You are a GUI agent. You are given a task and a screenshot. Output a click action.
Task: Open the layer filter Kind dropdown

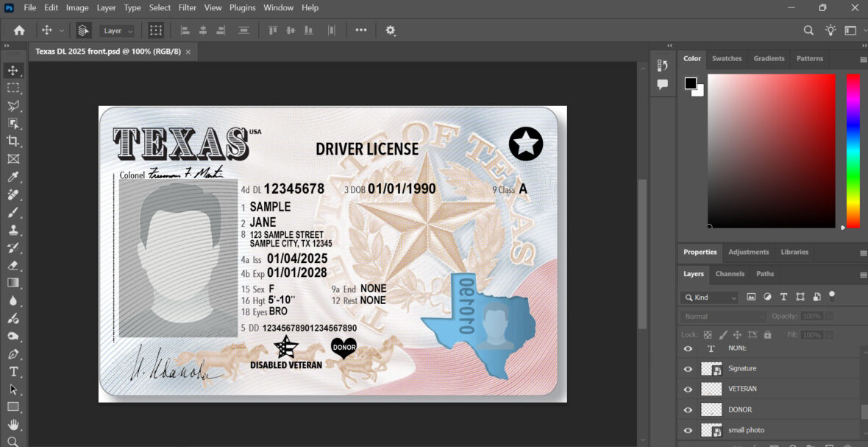point(708,297)
